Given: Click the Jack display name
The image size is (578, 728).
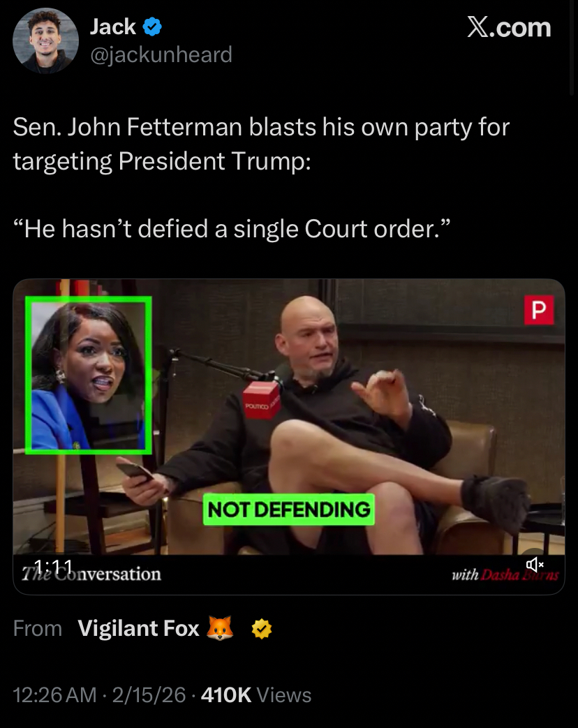Looking at the screenshot, I should click(x=113, y=27).
